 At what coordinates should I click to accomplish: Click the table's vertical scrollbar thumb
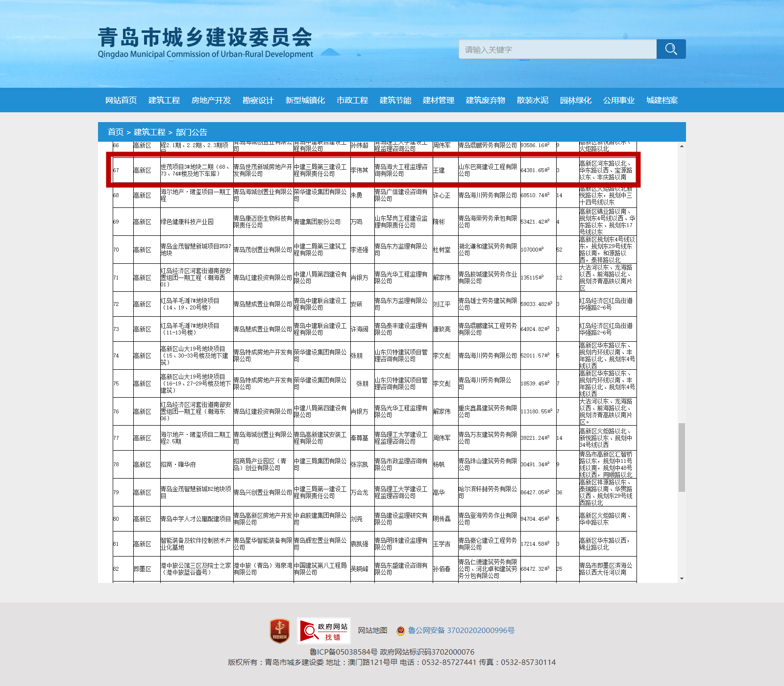point(682,457)
